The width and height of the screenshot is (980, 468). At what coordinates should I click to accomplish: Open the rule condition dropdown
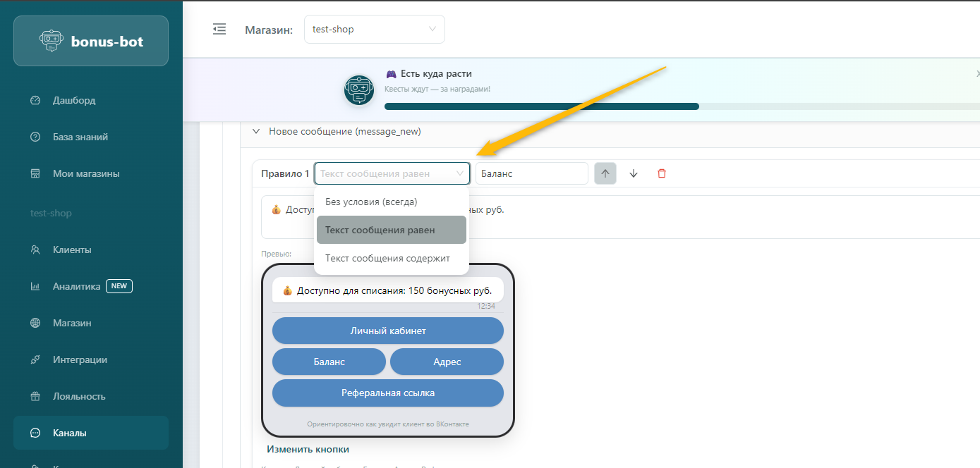392,173
